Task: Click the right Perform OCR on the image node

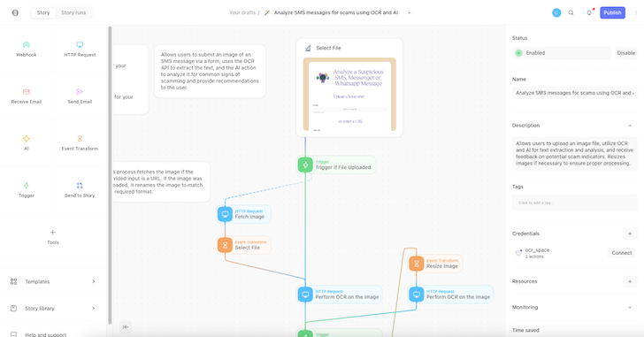Action: click(451, 295)
